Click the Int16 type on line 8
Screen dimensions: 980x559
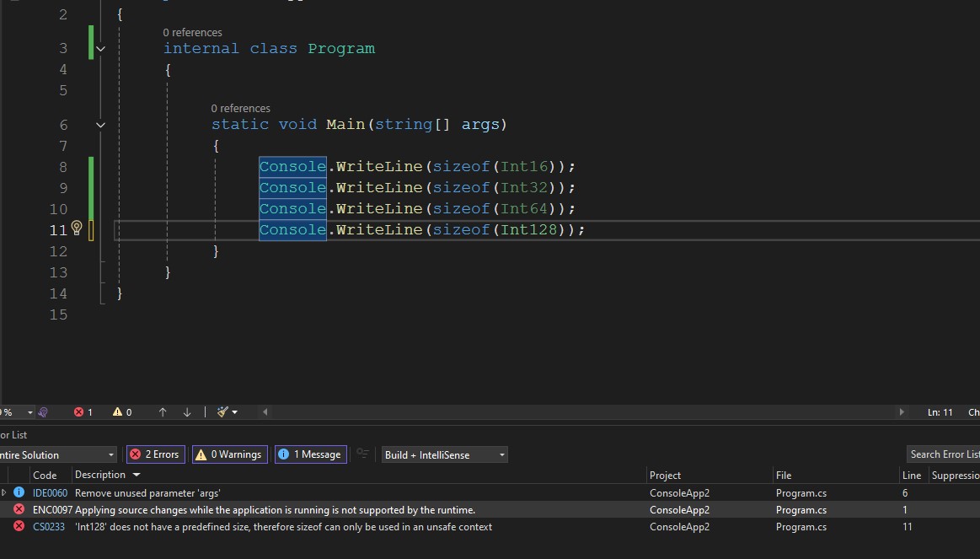(524, 166)
